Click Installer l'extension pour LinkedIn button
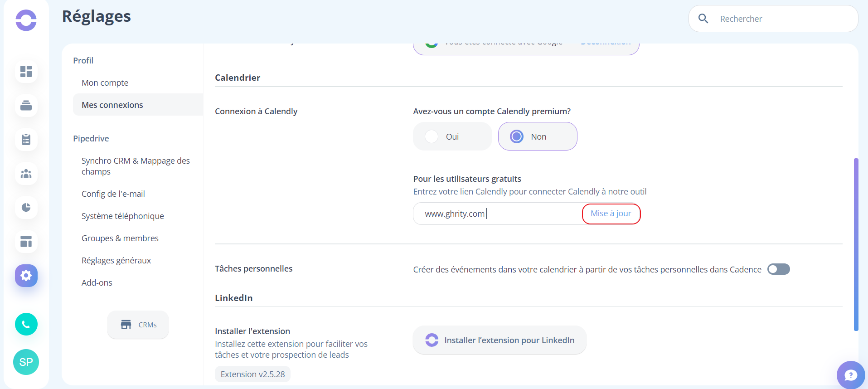Viewport: 868px width, 389px height. click(x=499, y=340)
